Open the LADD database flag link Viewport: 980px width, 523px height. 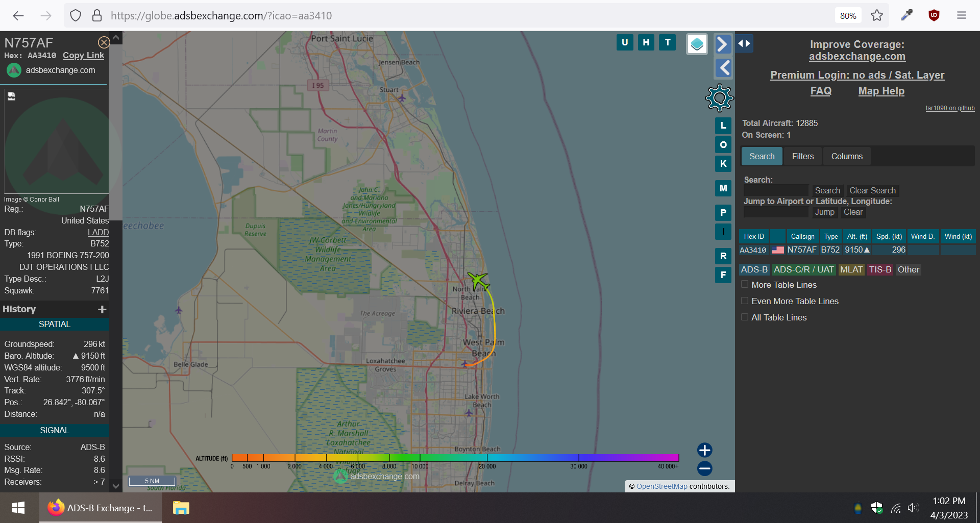(98, 232)
